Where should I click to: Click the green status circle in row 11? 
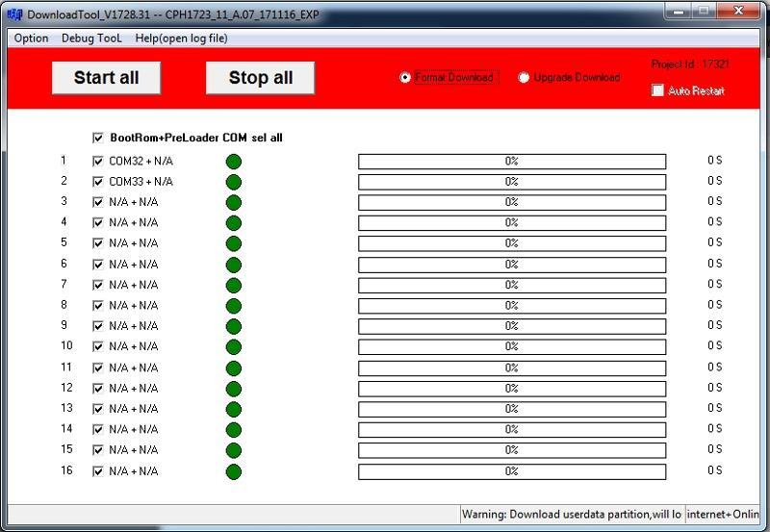click(x=233, y=367)
